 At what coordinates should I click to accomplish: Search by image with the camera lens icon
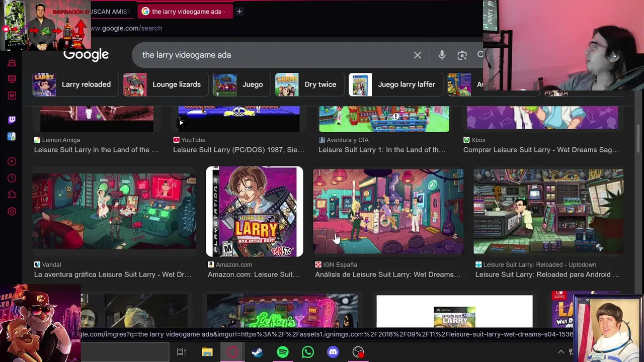[x=462, y=55]
